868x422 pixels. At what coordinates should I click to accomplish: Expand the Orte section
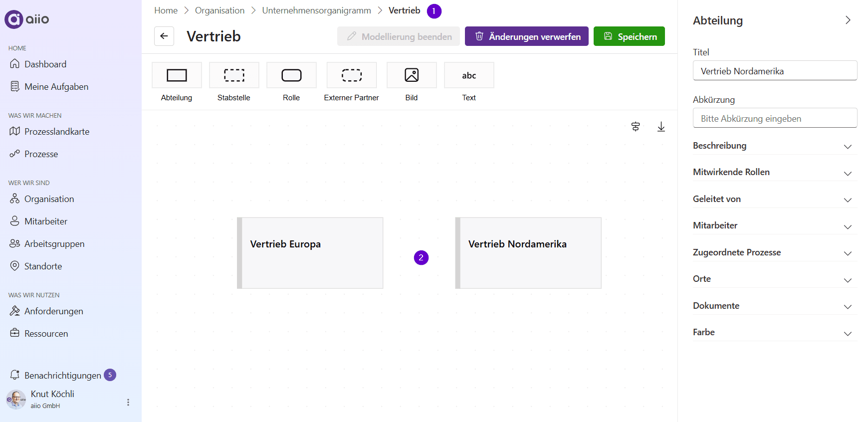tap(775, 279)
